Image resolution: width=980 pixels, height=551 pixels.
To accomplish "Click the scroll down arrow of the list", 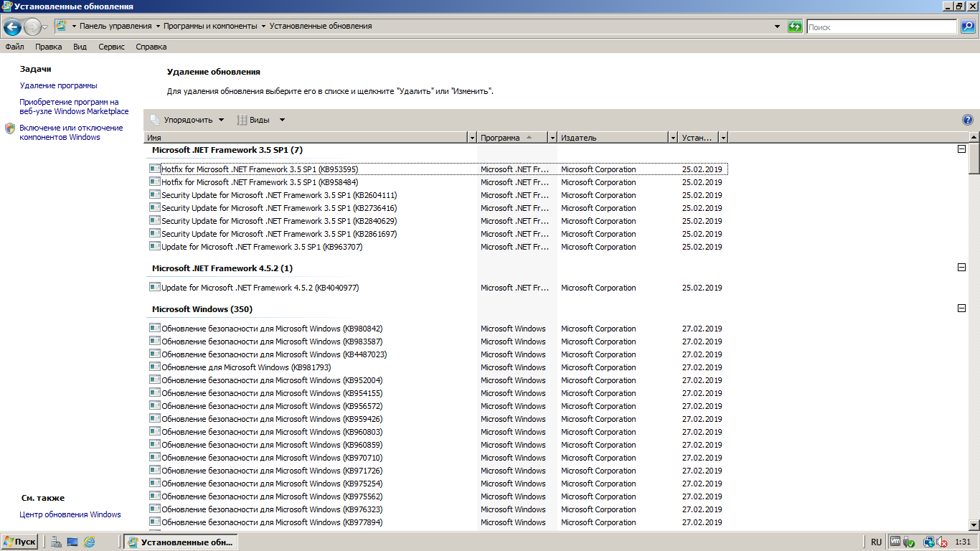I will tap(974, 525).
